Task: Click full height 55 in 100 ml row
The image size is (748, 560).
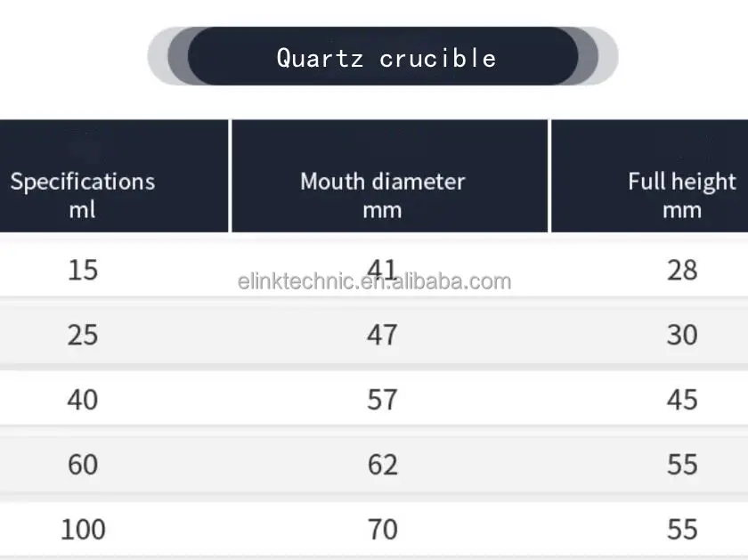Action: (x=681, y=529)
